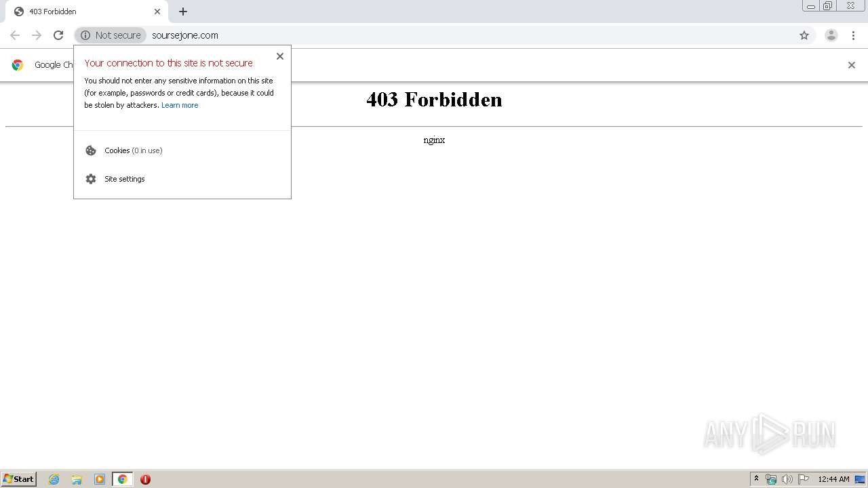Click the show desktop tray icon
868x488 pixels.
coord(861,479)
